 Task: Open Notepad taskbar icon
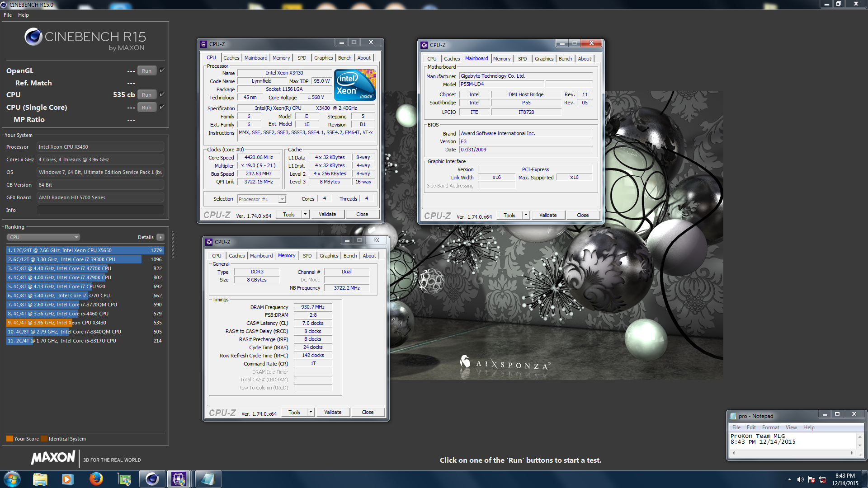(208, 479)
